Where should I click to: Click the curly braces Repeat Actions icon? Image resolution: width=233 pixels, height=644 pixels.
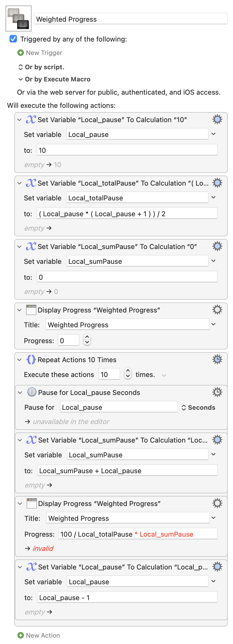click(x=31, y=360)
